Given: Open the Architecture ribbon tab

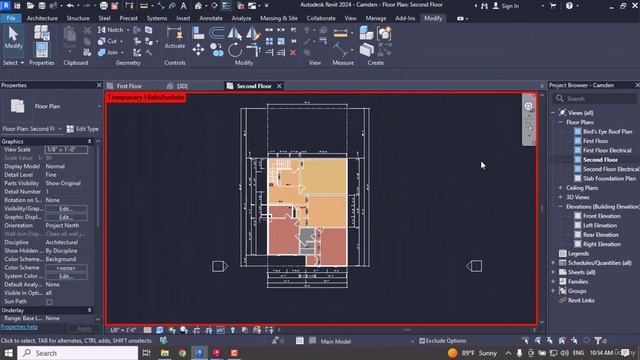Looking at the screenshot, I should (x=42, y=18).
